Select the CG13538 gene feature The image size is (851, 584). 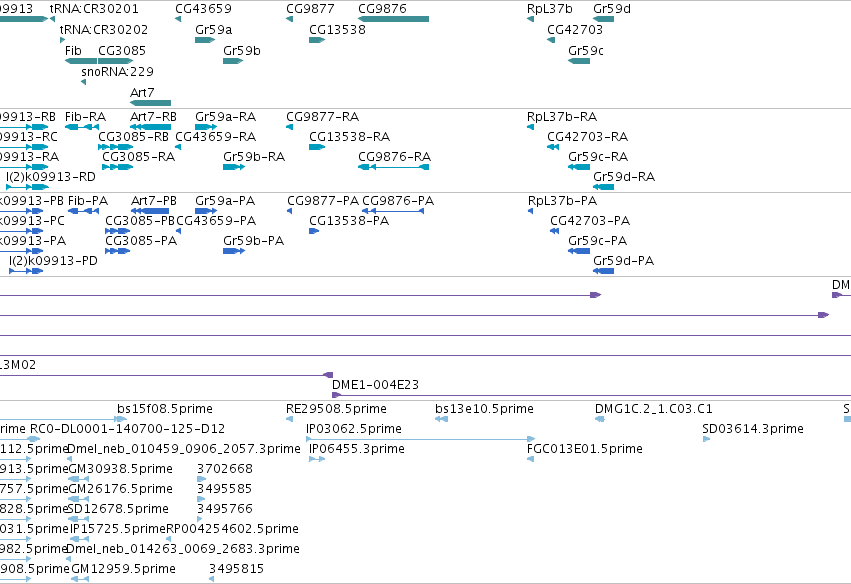(317, 40)
